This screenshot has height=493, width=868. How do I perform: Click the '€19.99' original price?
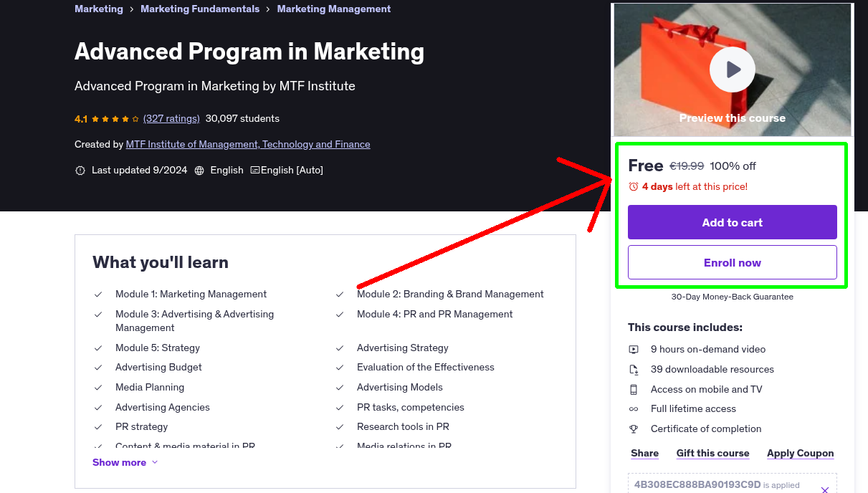coord(687,166)
